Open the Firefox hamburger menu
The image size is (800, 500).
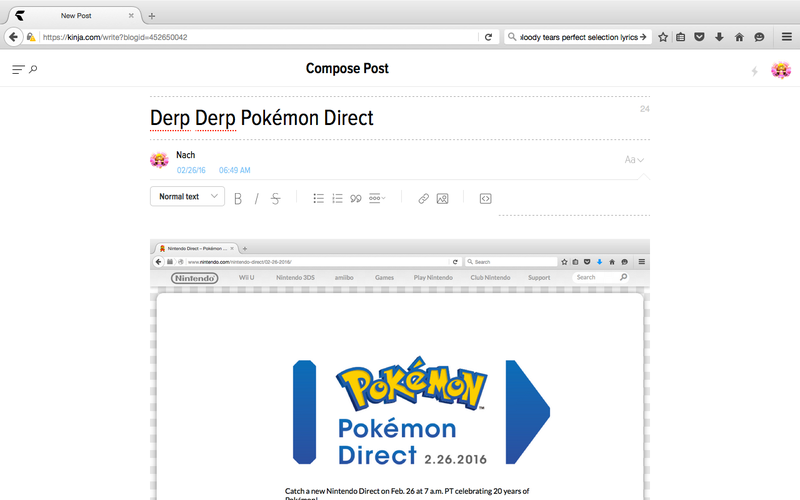click(x=787, y=37)
